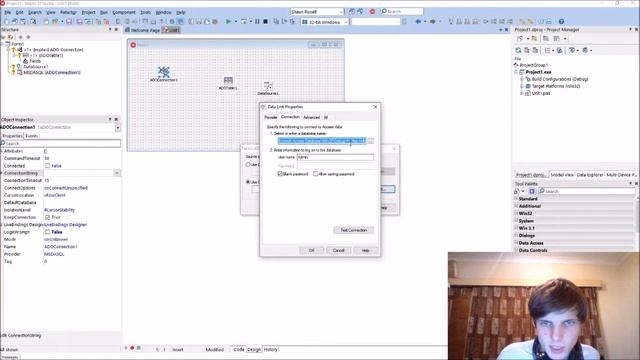The width and height of the screenshot is (640, 360).
Task: Select Use Connection String radio button
Action: [x=248, y=182]
